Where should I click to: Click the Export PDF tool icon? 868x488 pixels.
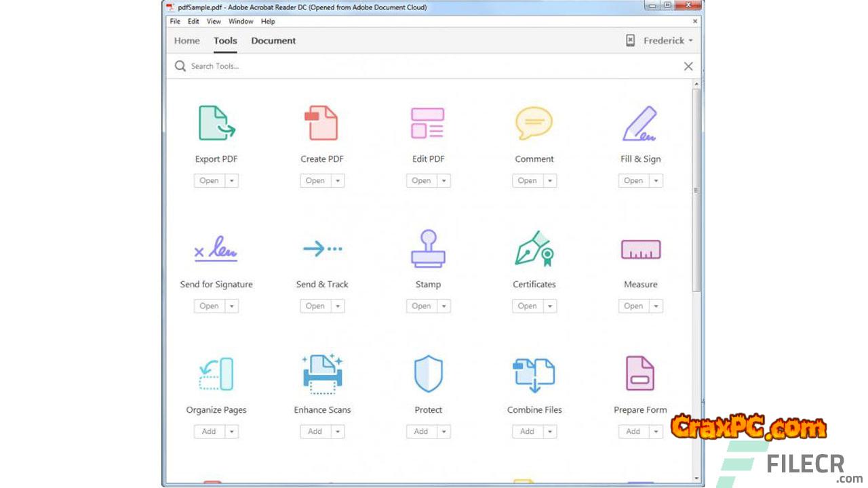pyautogui.click(x=216, y=123)
